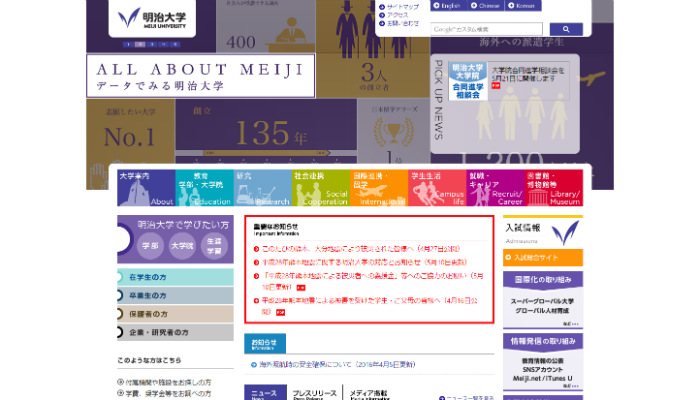Screen dimensions: 700x400
Task: Click PDF icon after the 4月16日 notice
Action: [280, 312]
